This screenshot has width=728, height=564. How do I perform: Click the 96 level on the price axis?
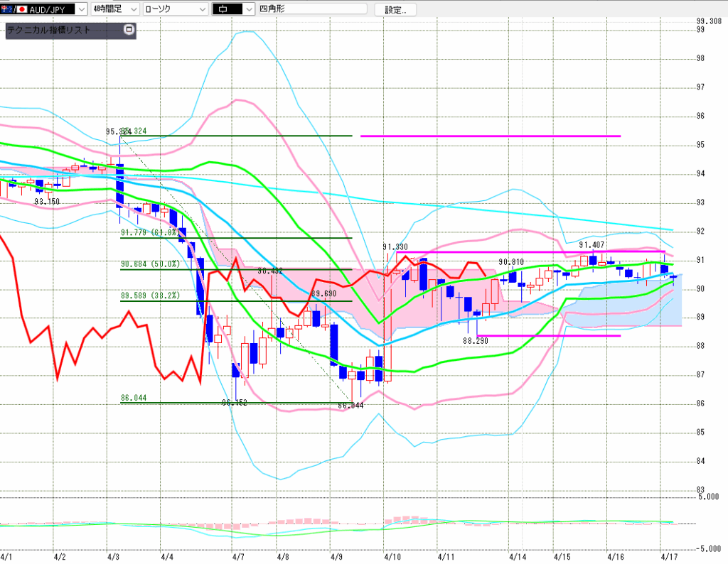click(x=700, y=116)
